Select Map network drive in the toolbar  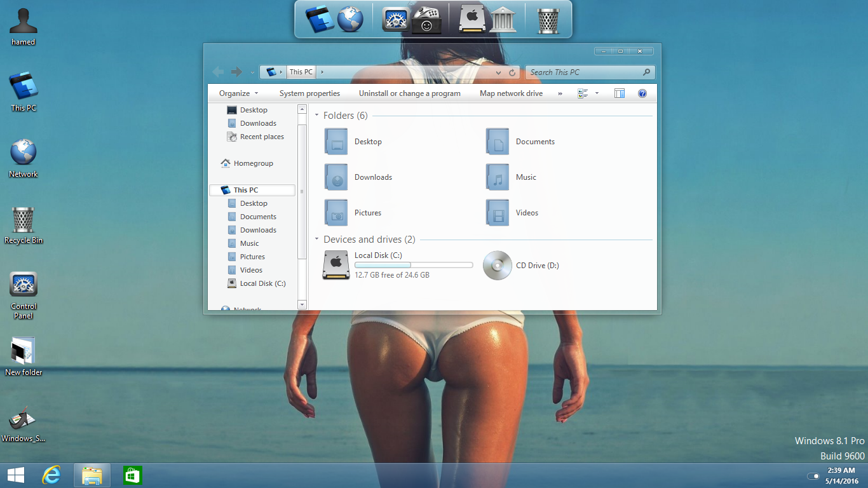(x=511, y=93)
